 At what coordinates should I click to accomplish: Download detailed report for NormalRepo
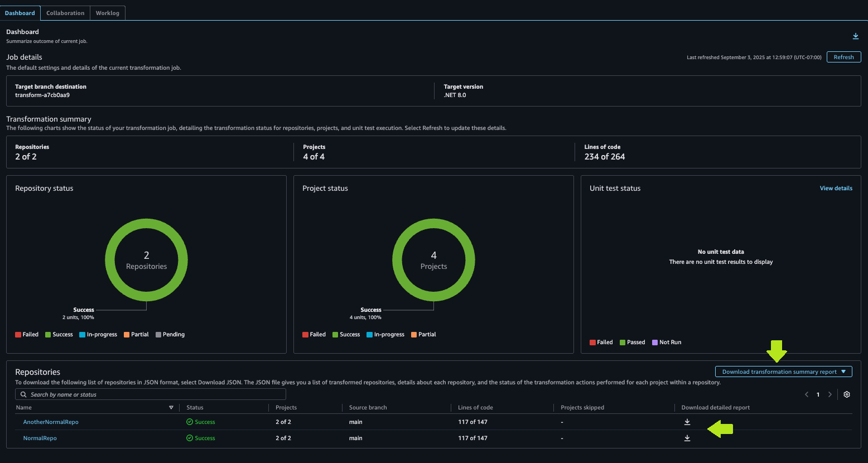coord(687,438)
